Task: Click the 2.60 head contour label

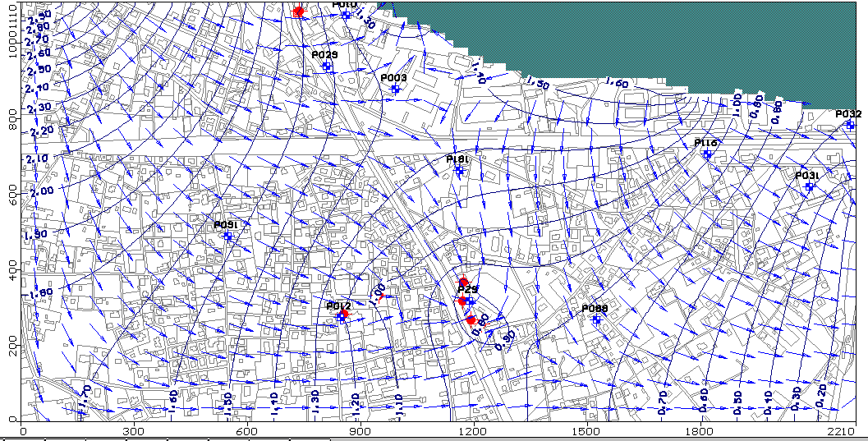Action: click(x=38, y=53)
